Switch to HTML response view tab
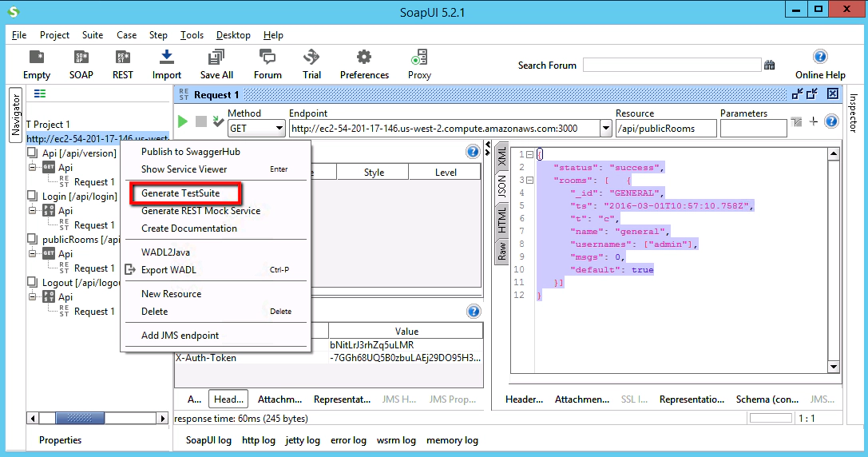Viewport: 868px width, 457px height. [501, 220]
